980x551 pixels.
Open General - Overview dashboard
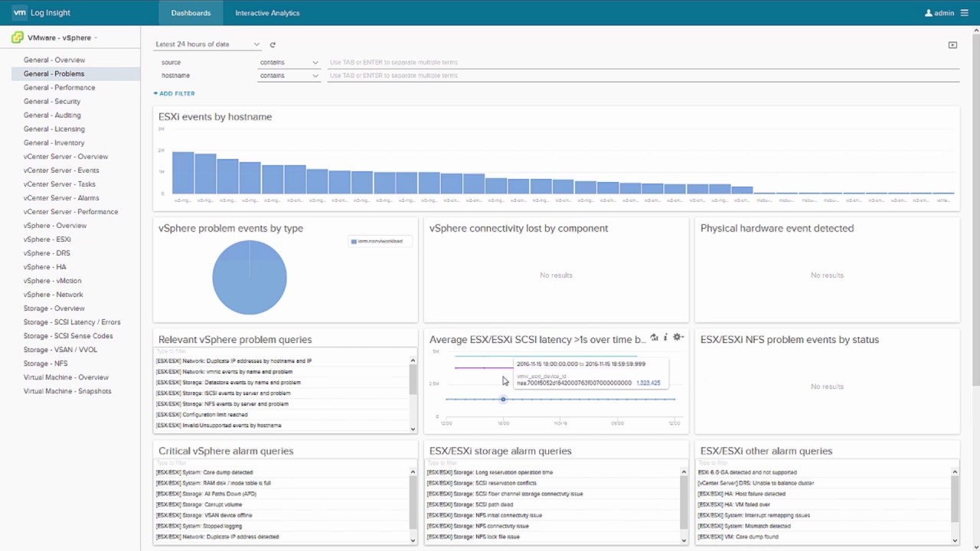(x=54, y=60)
